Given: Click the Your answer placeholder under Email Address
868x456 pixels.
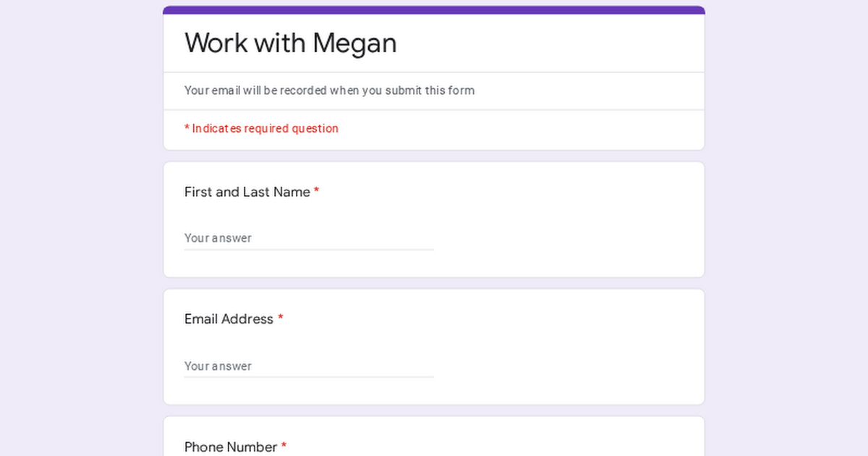Looking at the screenshot, I should [218, 366].
